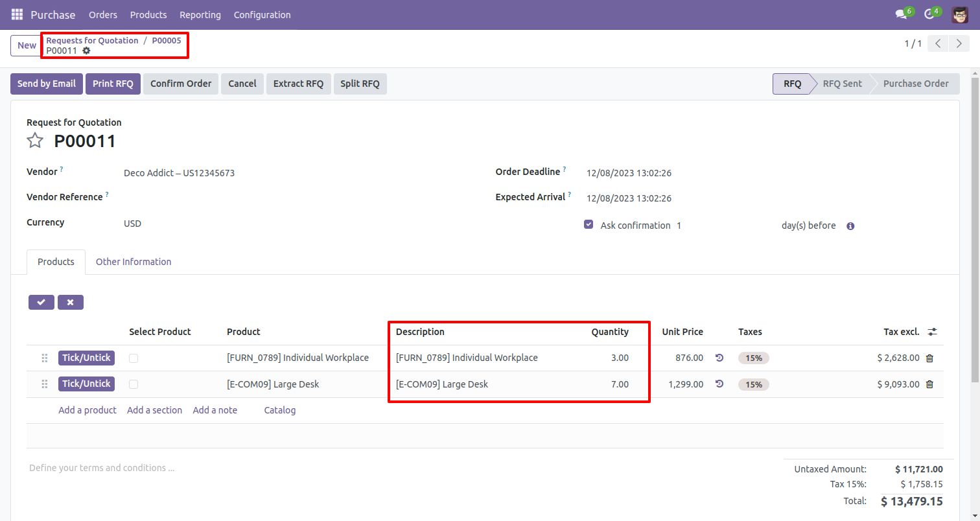This screenshot has height=521, width=980.
Task: Click the X untick-all button
Action: point(71,302)
